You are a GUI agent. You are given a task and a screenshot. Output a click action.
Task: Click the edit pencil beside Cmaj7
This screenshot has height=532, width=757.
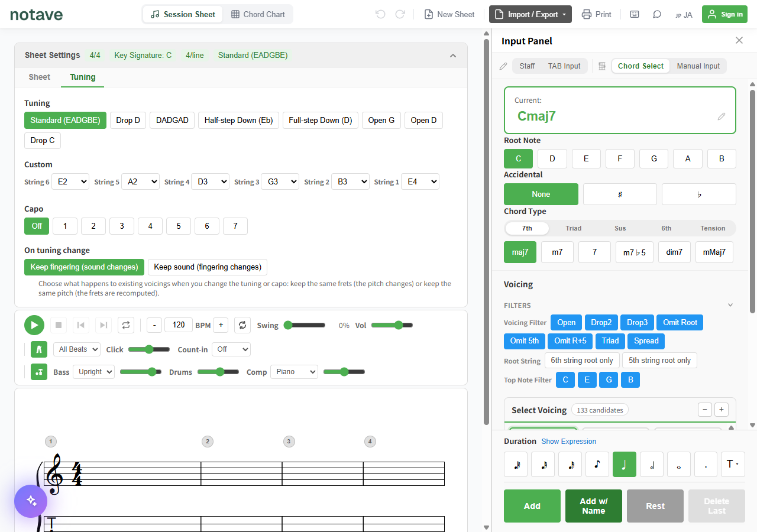pyautogui.click(x=722, y=116)
